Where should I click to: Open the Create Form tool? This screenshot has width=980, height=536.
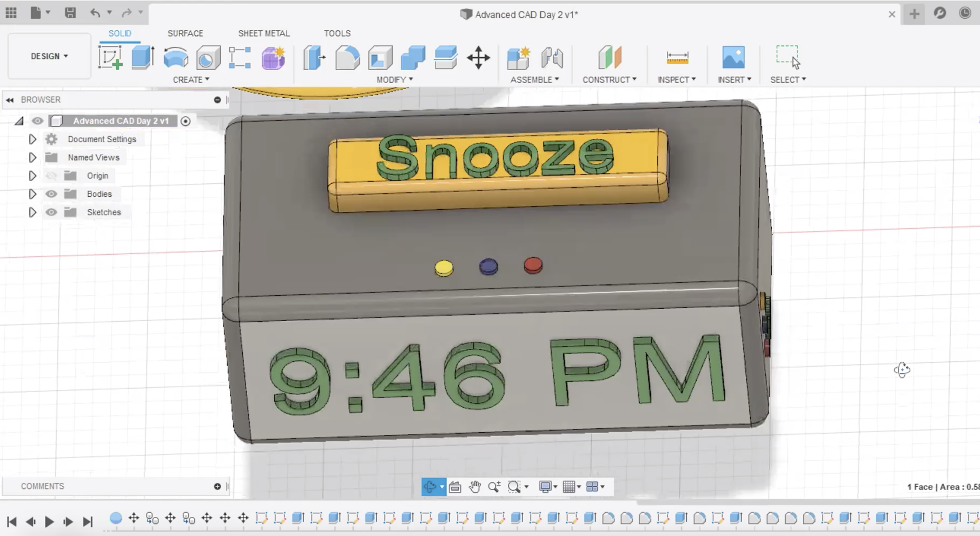(273, 57)
